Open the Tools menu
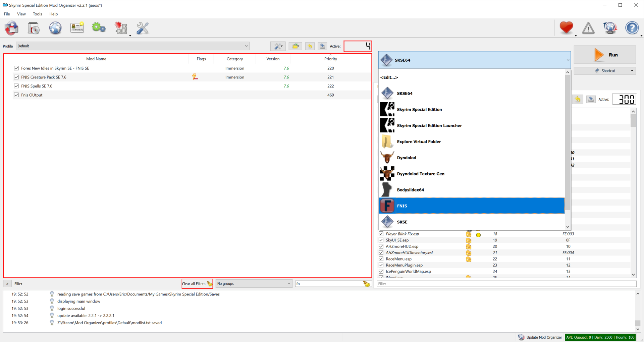This screenshot has width=644, height=342. pyautogui.click(x=38, y=14)
